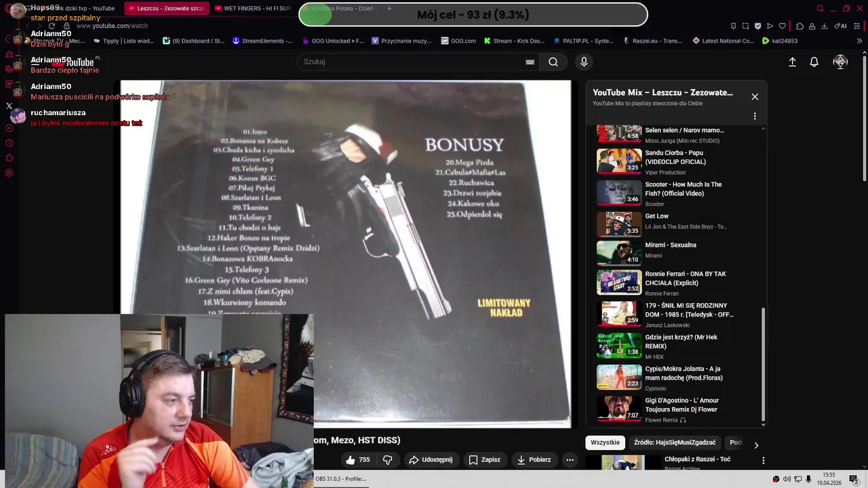Open the kali24853 bookmark
The height and width of the screenshot is (488, 868).
point(780,41)
